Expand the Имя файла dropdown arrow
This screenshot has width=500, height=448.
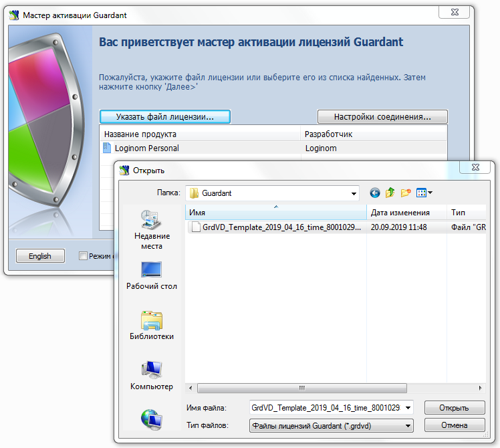click(x=408, y=408)
